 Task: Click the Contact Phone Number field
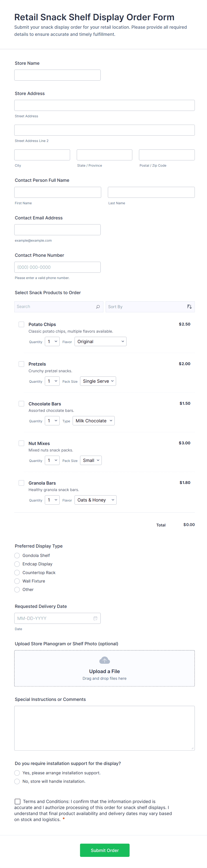pyautogui.click(x=57, y=267)
